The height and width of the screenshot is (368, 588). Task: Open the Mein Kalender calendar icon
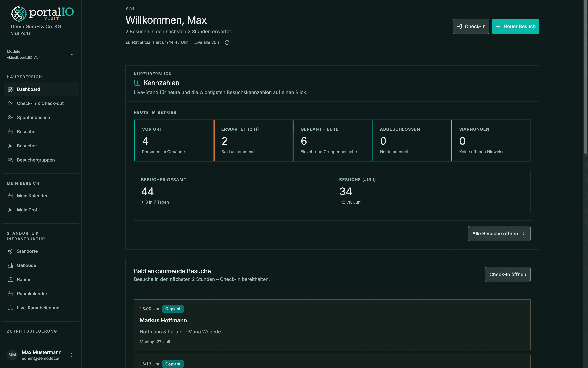[x=10, y=196]
